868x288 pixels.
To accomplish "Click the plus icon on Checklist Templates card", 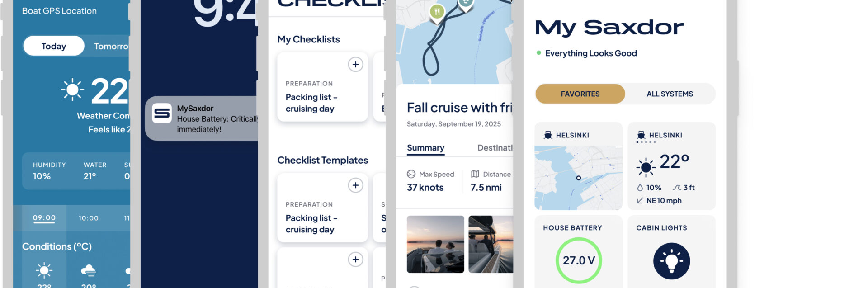I will [356, 185].
